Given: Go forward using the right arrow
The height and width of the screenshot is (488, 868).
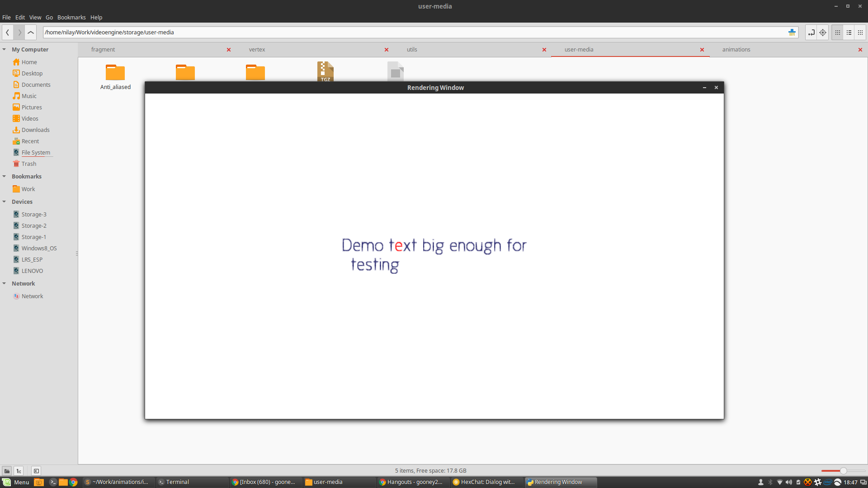Looking at the screenshot, I should (x=19, y=33).
